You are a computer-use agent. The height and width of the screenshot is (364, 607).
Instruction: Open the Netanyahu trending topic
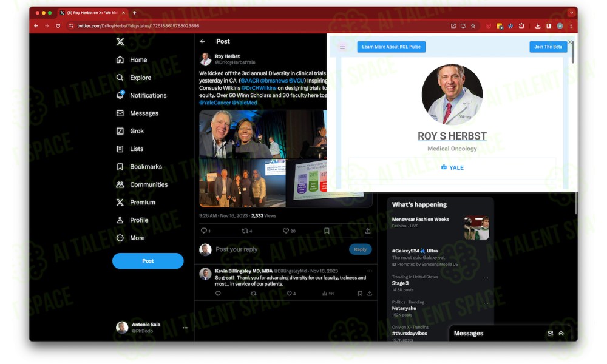point(404,309)
